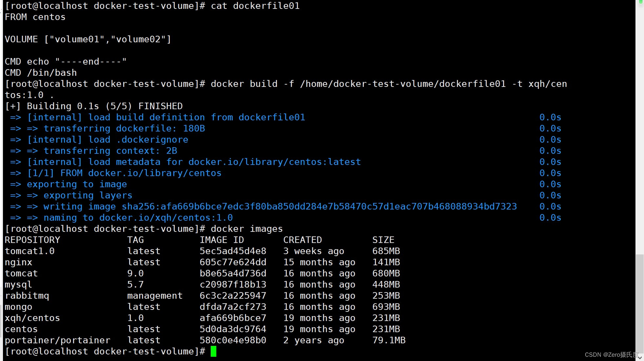Click '[+] Building 0.1s (5/5) FINISHED'
The image size is (644, 361).
pyautogui.click(x=94, y=106)
